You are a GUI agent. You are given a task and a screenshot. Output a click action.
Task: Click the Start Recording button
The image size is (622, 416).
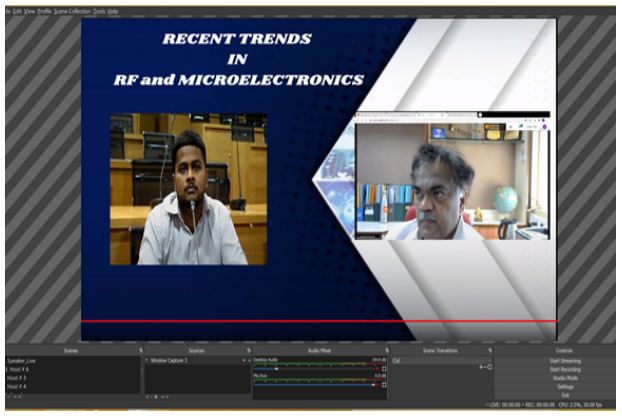tap(564, 369)
